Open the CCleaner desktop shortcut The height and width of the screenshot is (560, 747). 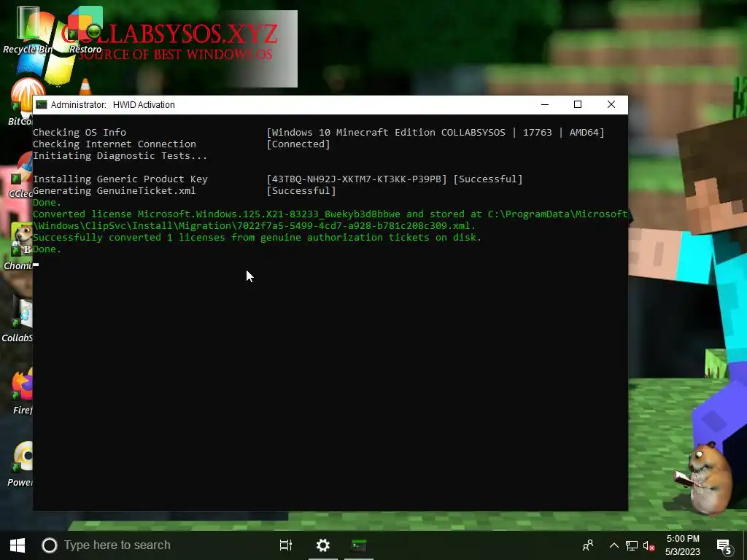click(20, 174)
